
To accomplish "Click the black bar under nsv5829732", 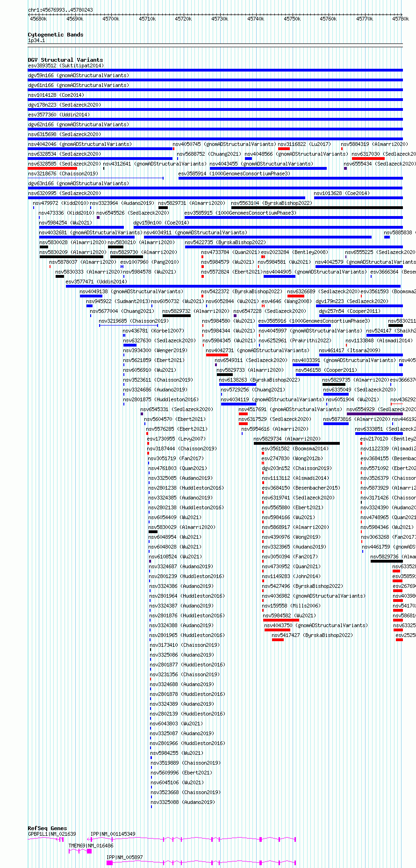I will click(177, 316).
